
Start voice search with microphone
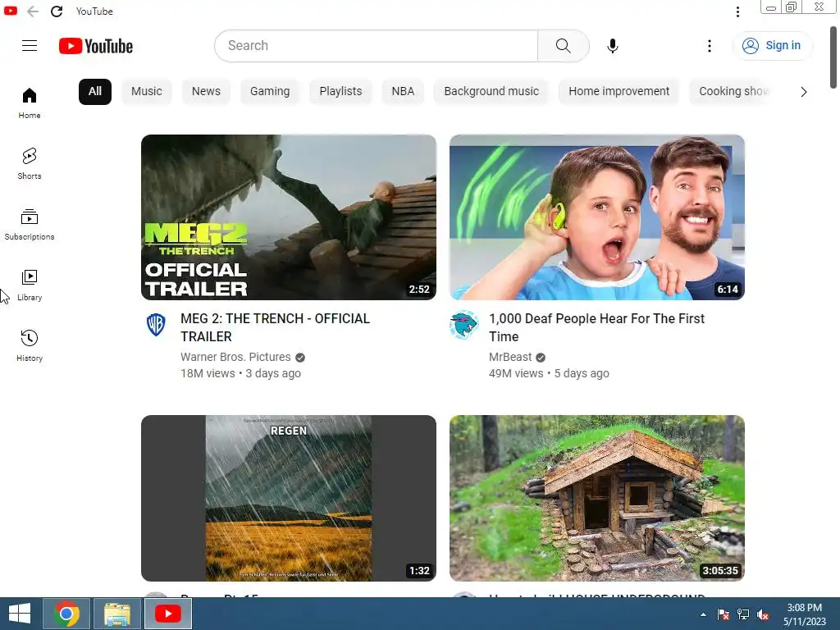612,46
